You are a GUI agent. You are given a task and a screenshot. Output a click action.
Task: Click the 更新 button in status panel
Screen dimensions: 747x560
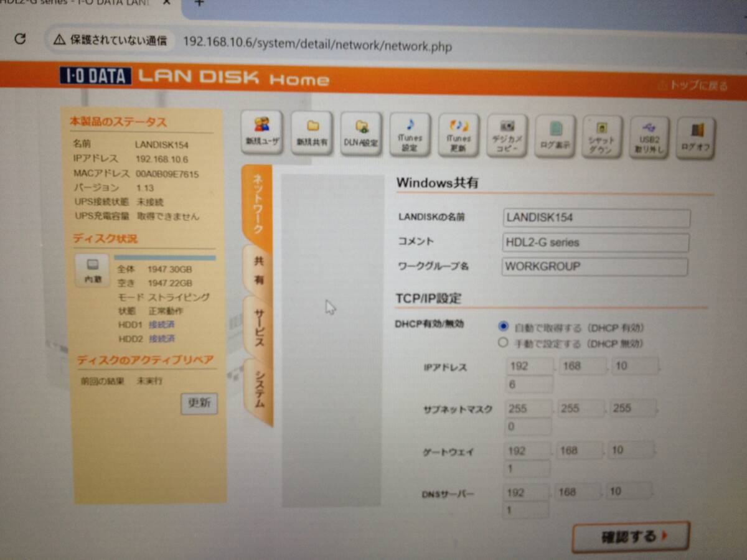[199, 403]
